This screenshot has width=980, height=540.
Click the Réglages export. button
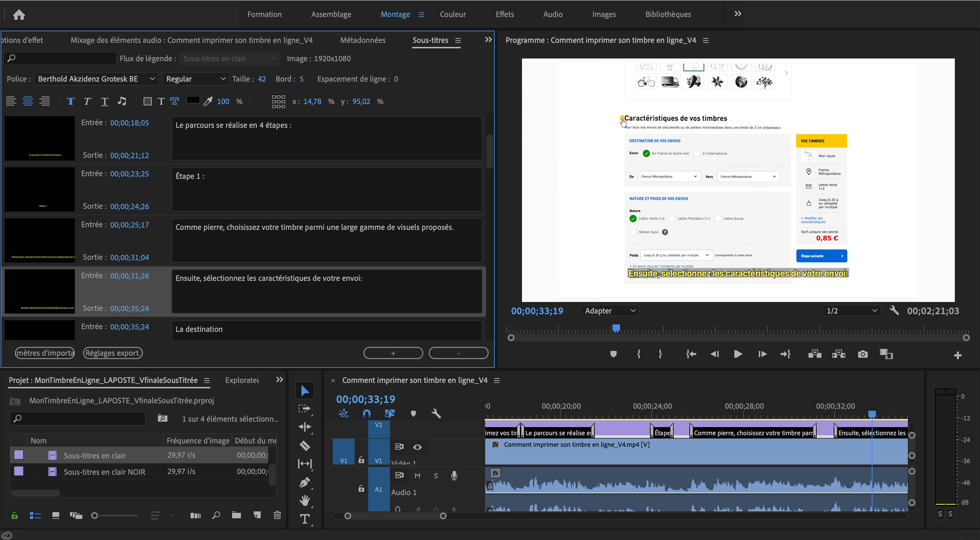(113, 353)
